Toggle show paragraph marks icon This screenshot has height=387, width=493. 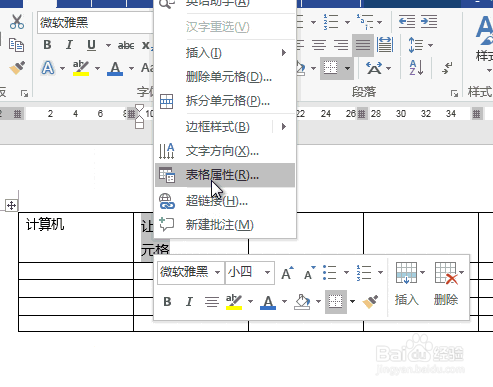pos(447,68)
